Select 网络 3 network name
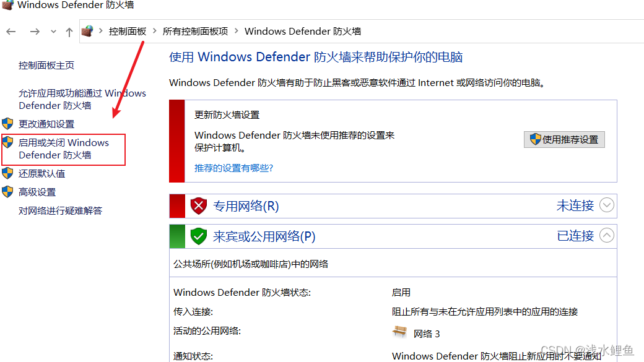Screen dimensions: 644x362 [426, 334]
